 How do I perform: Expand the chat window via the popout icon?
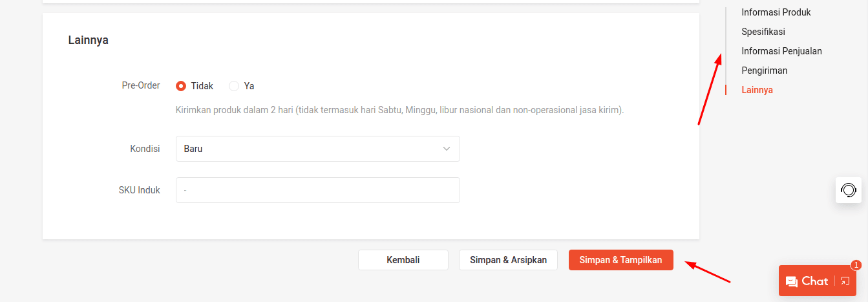coord(845,281)
